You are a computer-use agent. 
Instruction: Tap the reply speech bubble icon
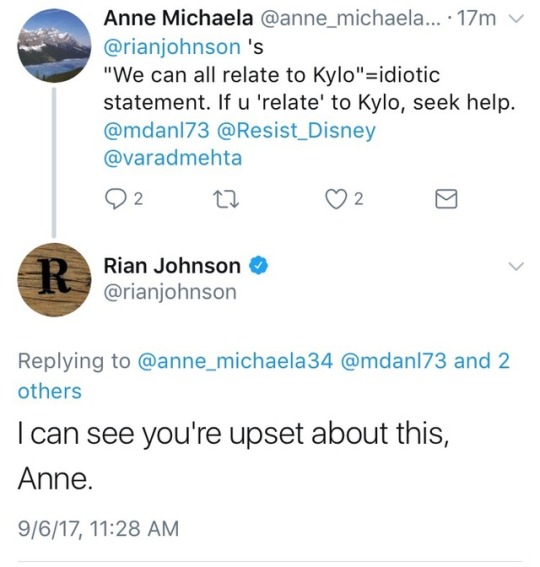(114, 200)
